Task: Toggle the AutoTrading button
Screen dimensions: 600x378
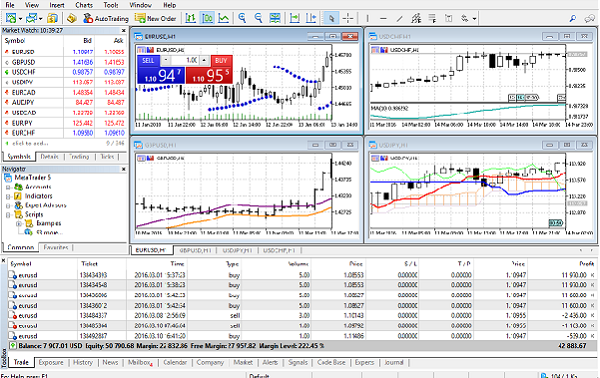Action: (x=106, y=18)
